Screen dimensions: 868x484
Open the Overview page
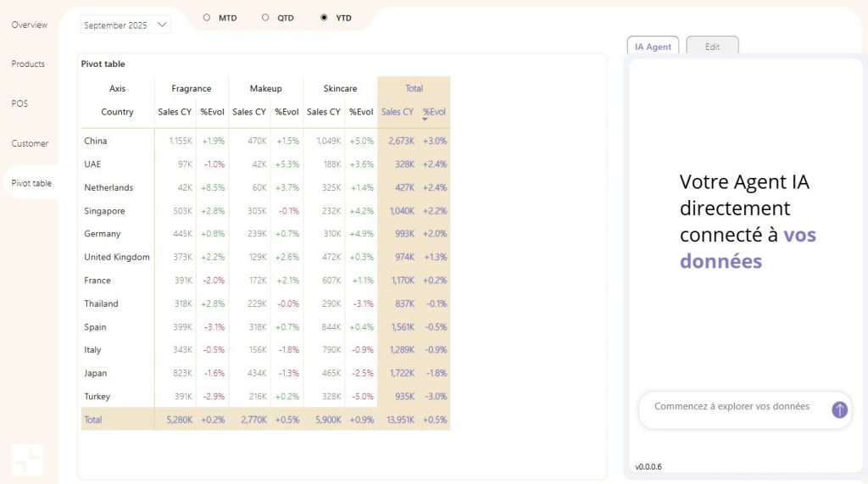click(30, 25)
